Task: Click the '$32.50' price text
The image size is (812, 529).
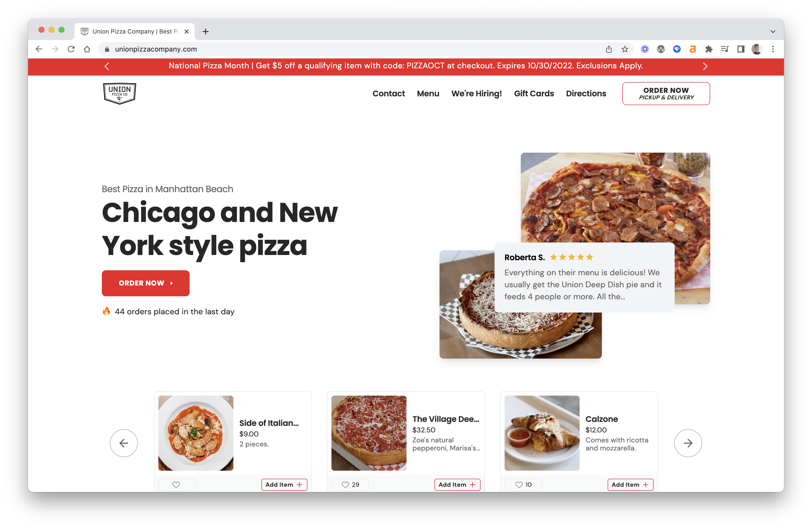Action: [x=424, y=430]
